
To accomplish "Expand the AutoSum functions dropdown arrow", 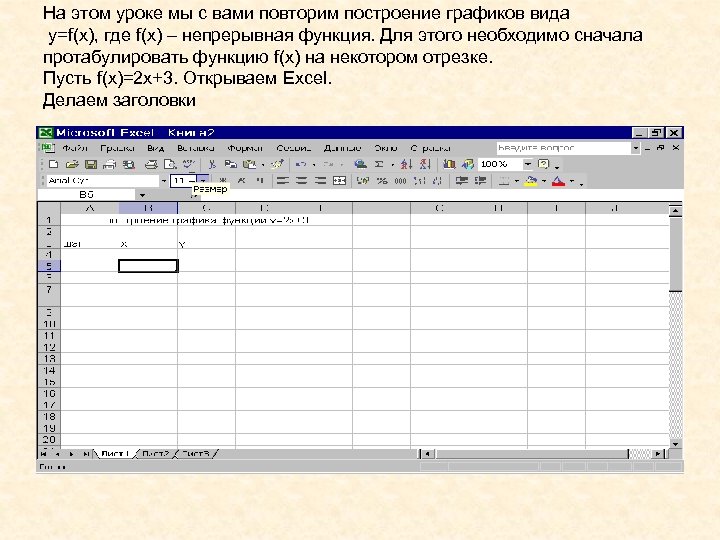I will [393, 165].
